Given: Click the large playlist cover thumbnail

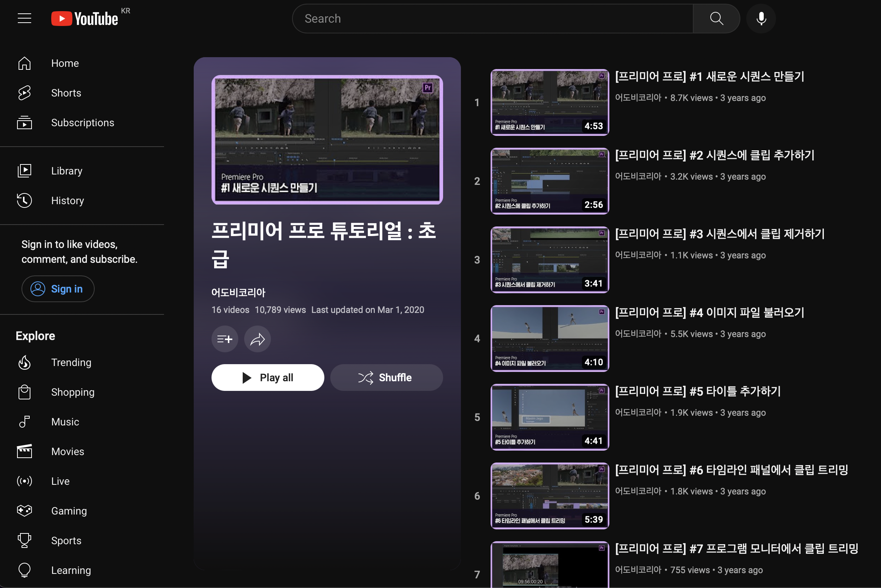Looking at the screenshot, I should tap(327, 140).
